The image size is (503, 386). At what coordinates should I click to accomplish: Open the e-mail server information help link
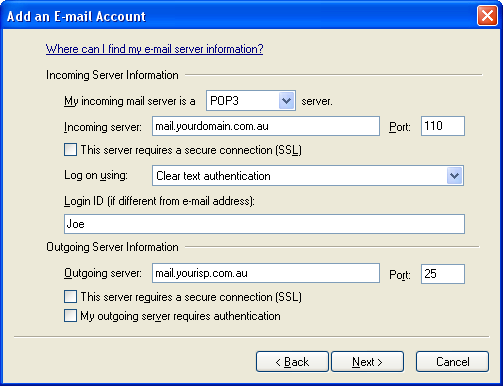coord(154,49)
